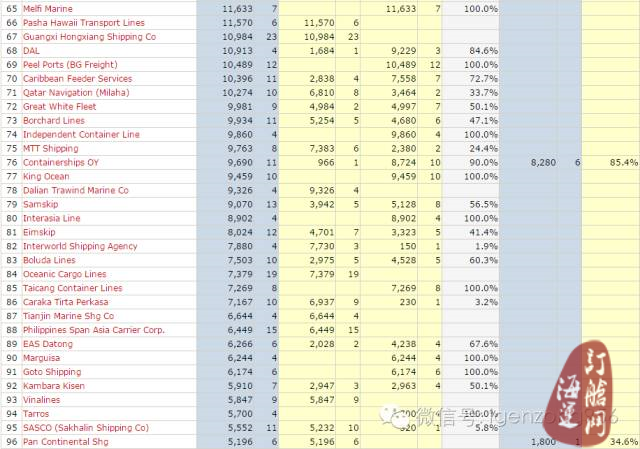Click the Borchard Lines link
640x449 pixels.
[54, 120]
